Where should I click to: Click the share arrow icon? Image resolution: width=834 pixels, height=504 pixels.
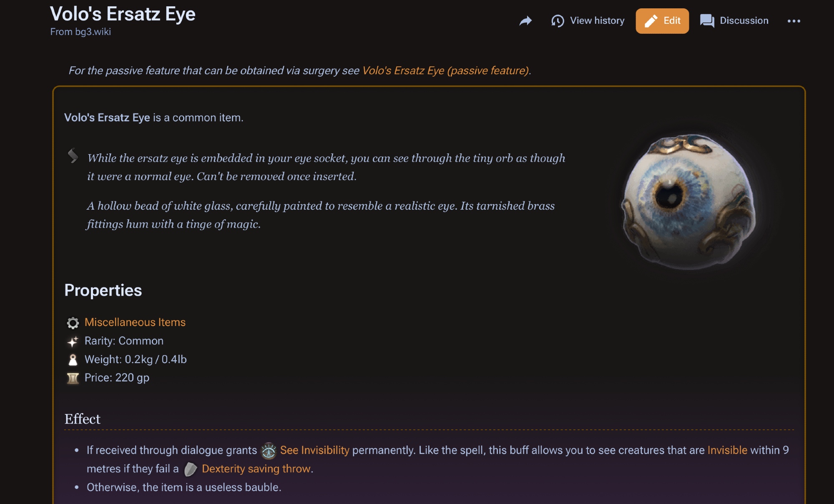525,21
